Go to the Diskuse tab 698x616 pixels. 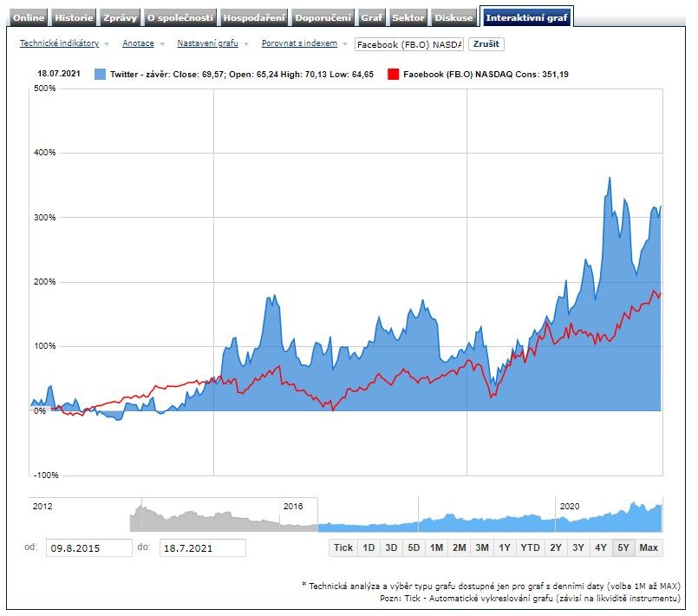(x=454, y=17)
